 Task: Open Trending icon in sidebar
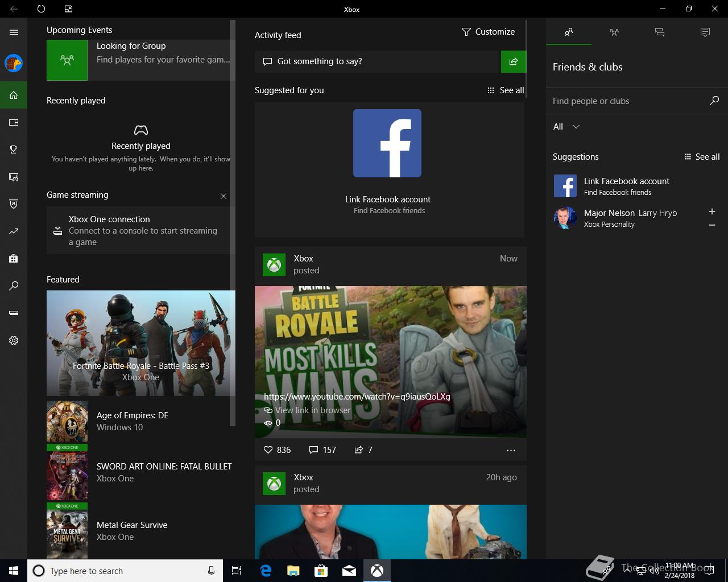tap(14, 231)
